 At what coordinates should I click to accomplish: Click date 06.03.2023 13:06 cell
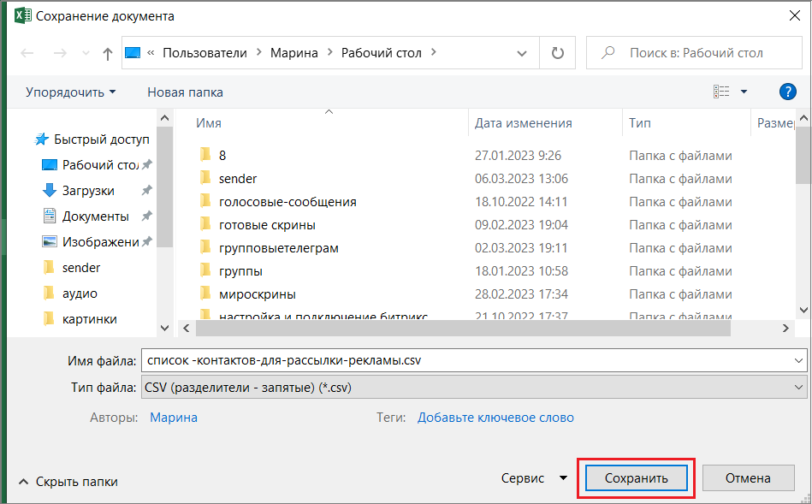521,179
